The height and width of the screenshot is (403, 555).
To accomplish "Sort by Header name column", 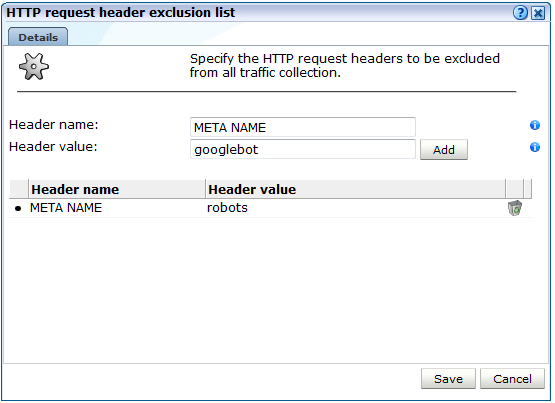I will (x=117, y=189).
